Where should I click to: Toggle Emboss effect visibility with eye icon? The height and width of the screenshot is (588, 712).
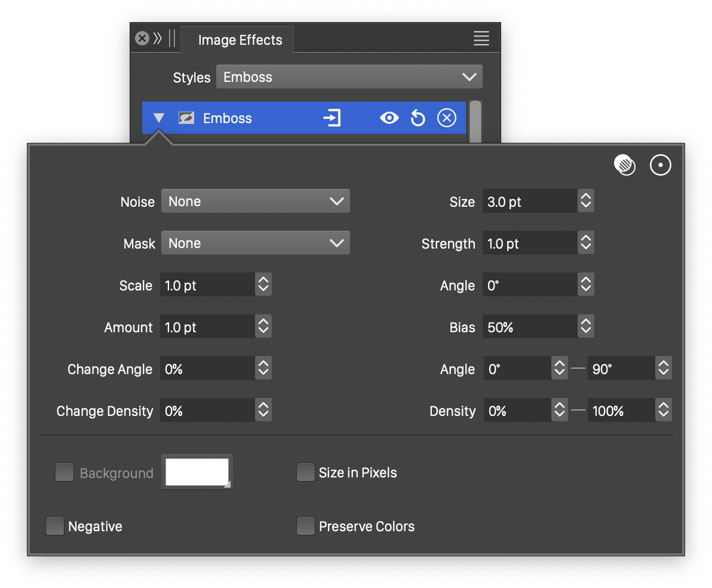389,118
